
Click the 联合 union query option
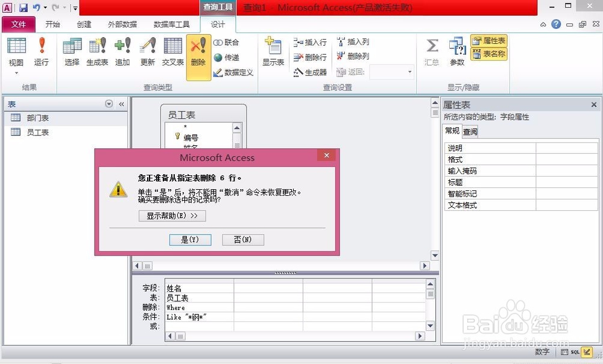point(226,42)
